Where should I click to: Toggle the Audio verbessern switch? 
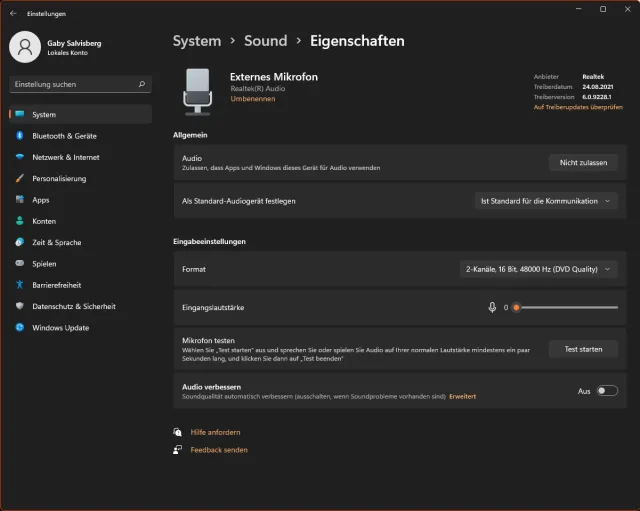pos(607,391)
